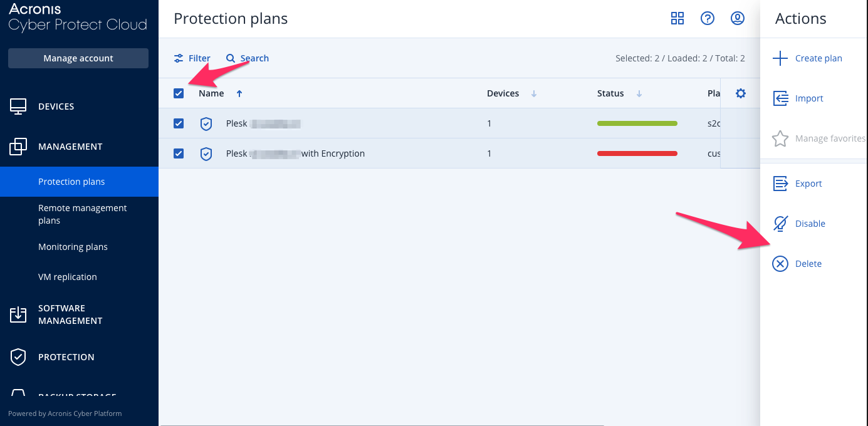Screen dimensions: 868x426
Task: Click the Devices count for Plesk with Encryption
Action: 489,153
